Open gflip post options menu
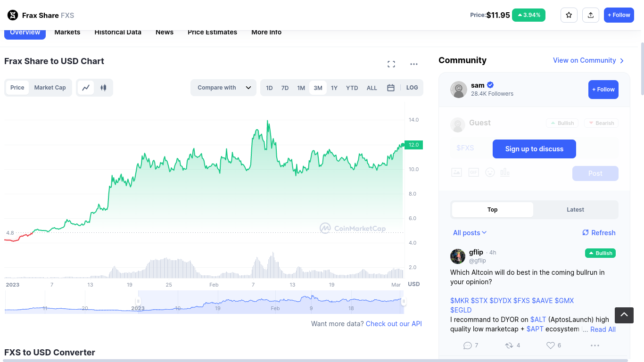The width and height of the screenshot is (644, 362). 595,346
